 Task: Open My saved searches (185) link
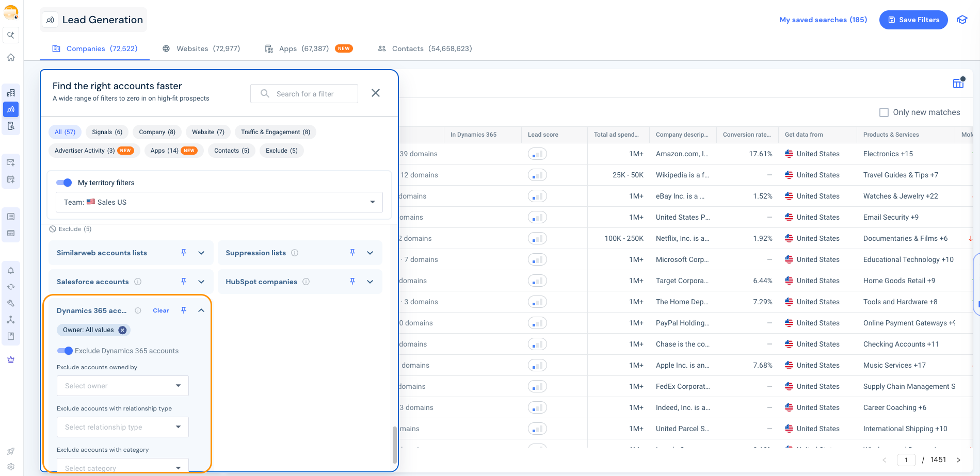(823, 20)
